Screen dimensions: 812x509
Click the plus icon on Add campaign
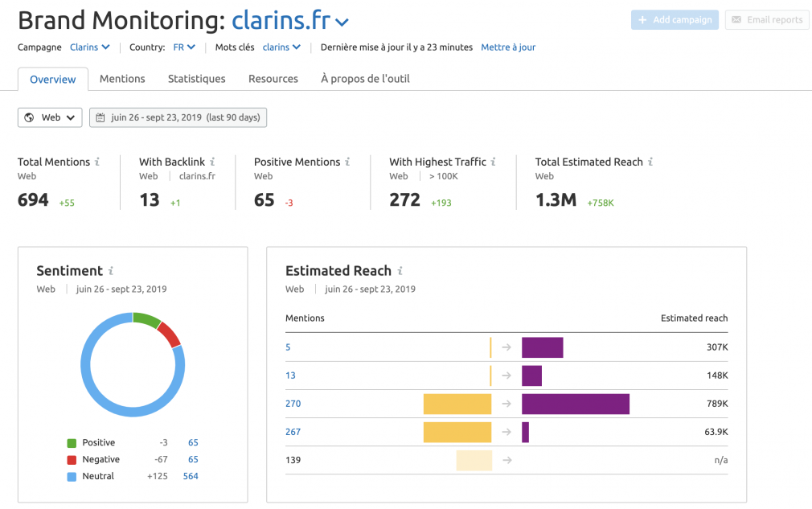pos(642,19)
